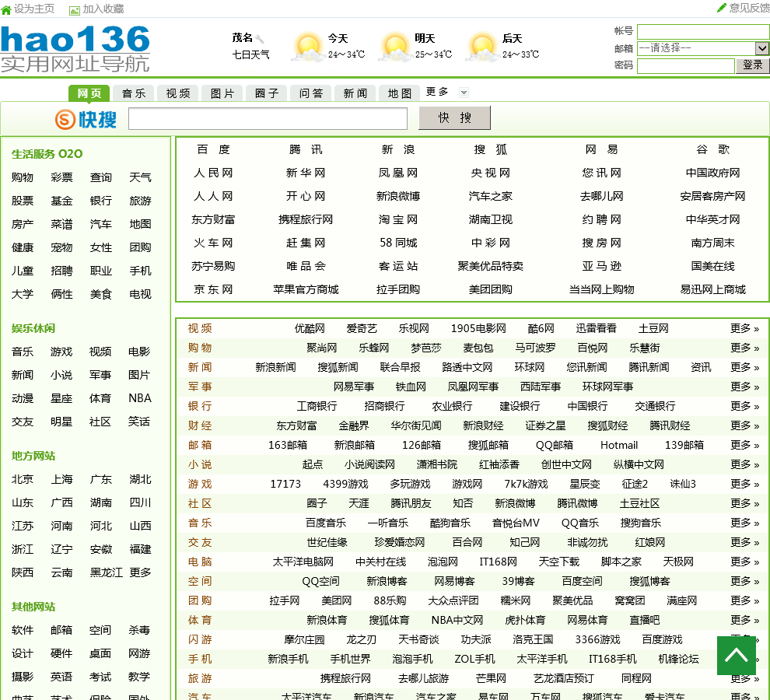Click 4399游戏 link
The height and width of the screenshot is (700, 770).
point(345,484)
